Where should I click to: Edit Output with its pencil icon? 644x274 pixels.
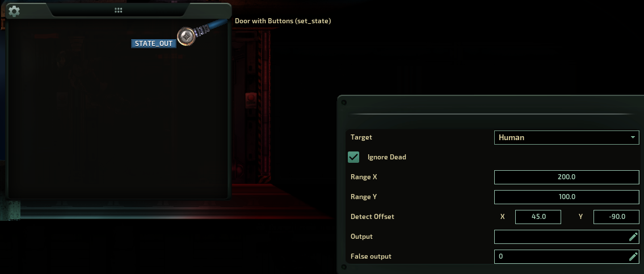coord(633,237)
